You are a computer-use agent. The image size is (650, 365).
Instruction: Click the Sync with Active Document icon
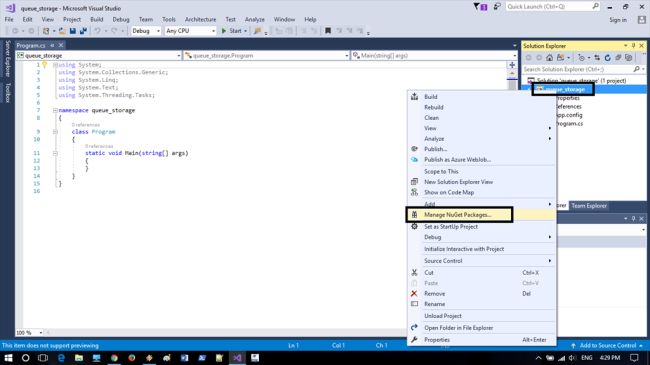point(597,58)
